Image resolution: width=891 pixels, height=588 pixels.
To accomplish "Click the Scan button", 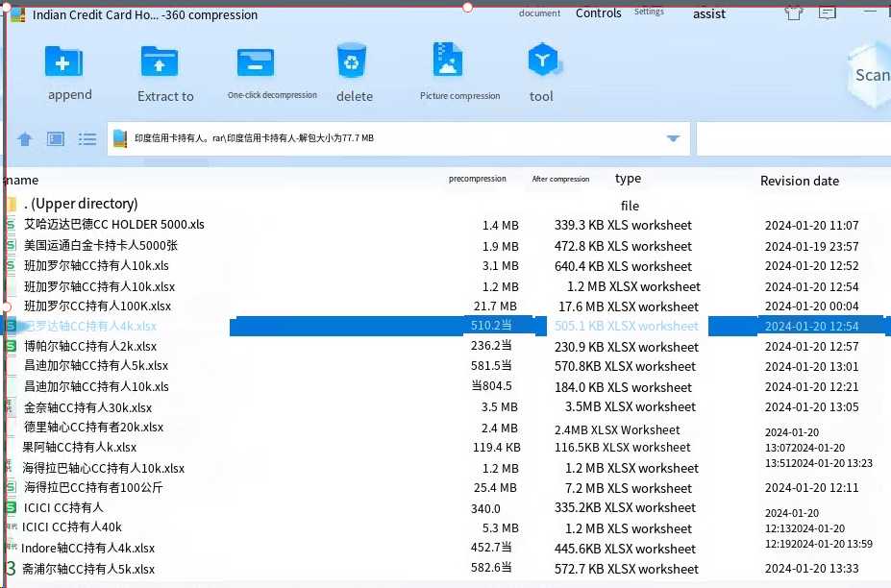I will click(872, 74).
